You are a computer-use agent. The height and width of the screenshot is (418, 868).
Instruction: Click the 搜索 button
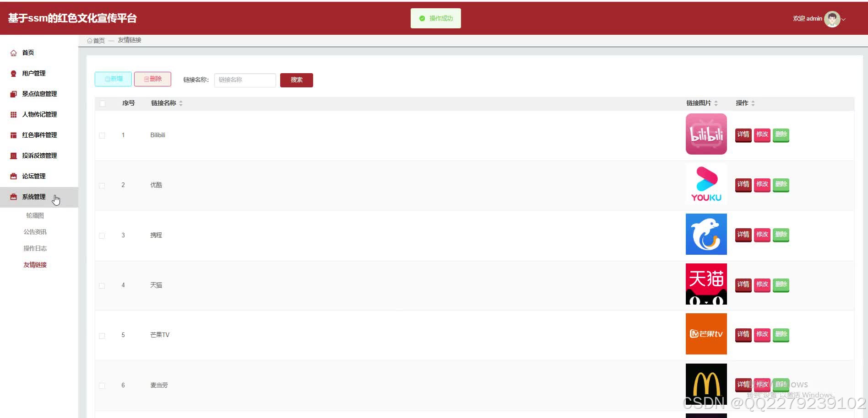tap(296, 80)
